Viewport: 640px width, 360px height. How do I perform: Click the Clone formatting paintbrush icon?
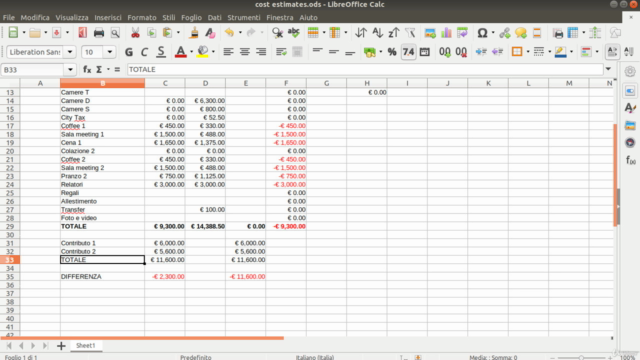point(194,33)
